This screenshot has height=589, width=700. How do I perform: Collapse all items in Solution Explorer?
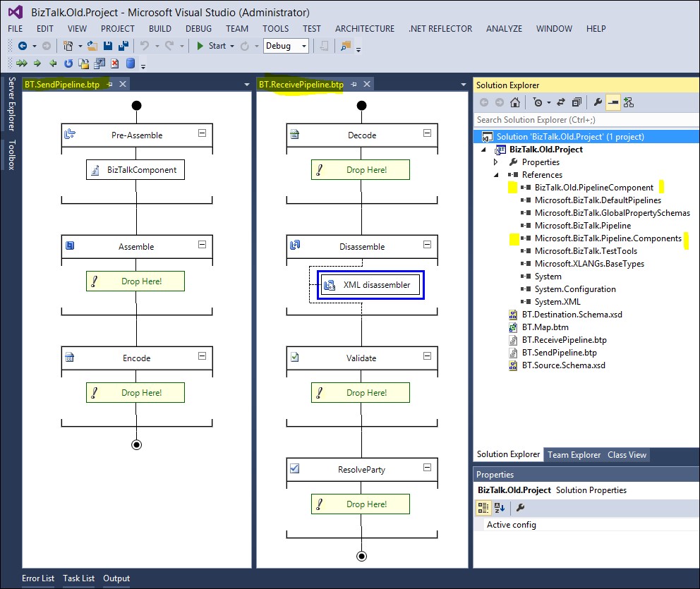tap(577, 102)
